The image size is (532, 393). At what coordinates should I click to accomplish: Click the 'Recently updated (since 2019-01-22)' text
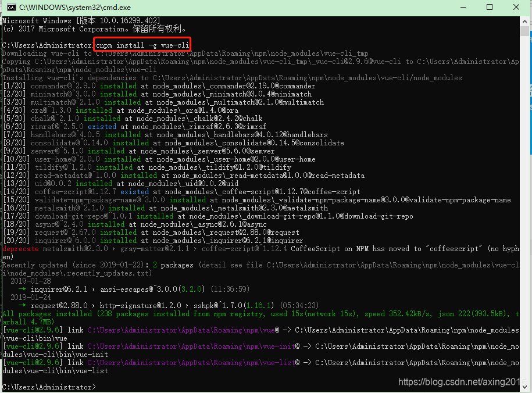click(73, 265)
